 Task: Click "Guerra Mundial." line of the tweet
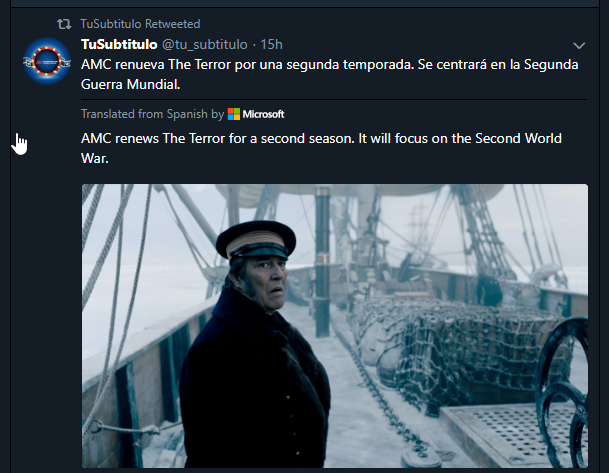coord(130,84)
